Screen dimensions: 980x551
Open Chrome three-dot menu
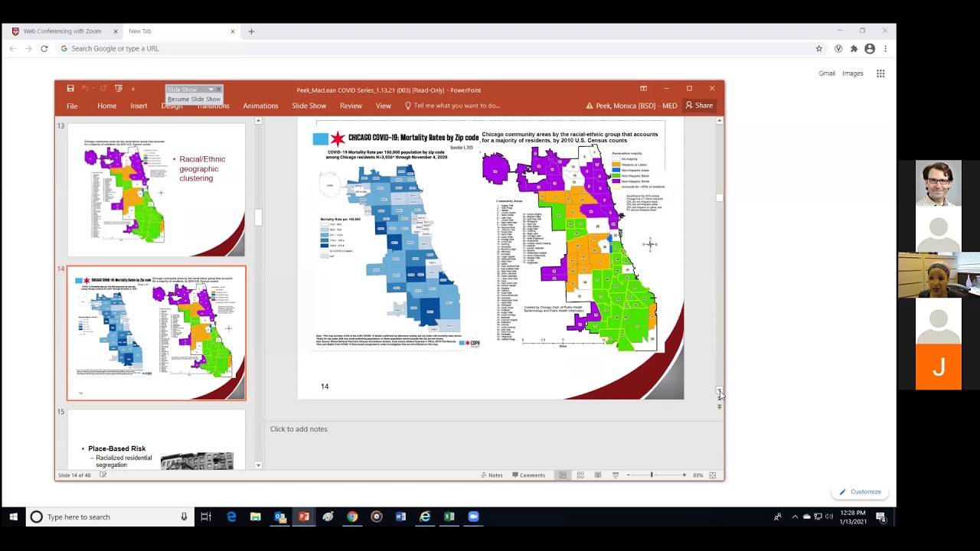[x=885, y=48]
